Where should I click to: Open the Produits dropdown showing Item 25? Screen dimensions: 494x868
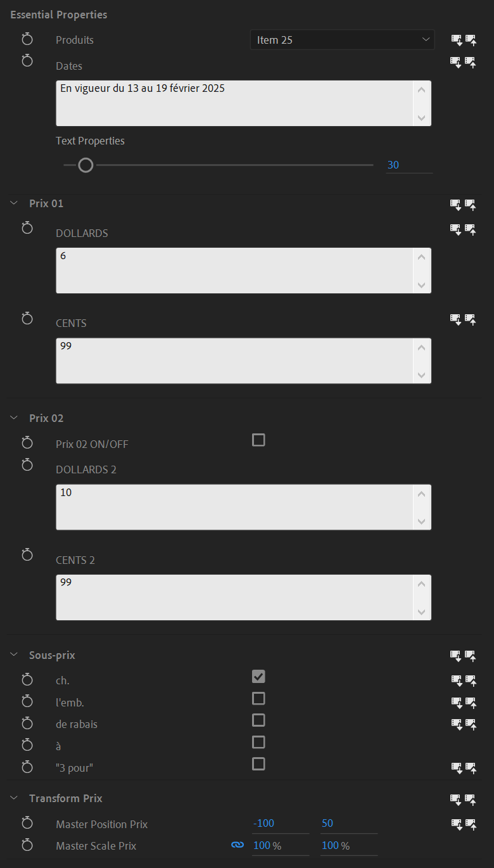pos(342,40)
